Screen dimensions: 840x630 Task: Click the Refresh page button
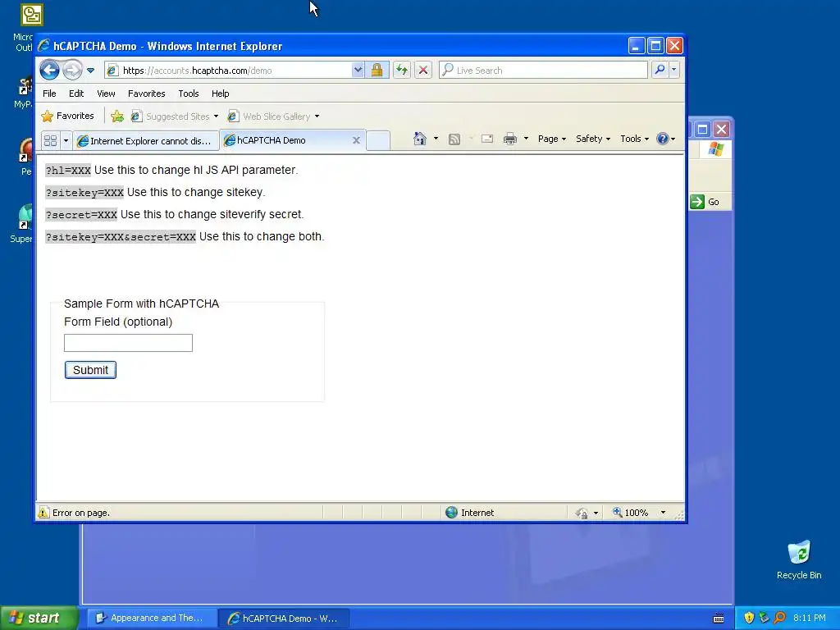(x=402, y=71)
